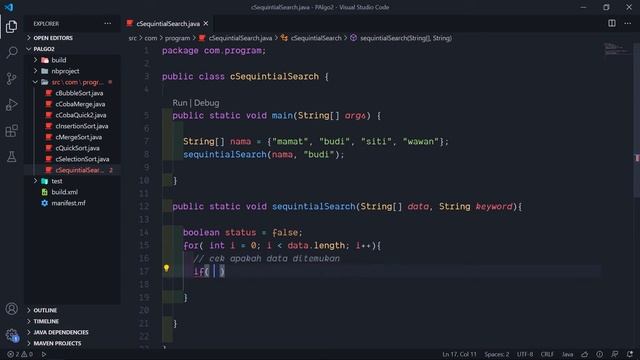Click the notifications bell icon
640x360 pixels.
click(x=630, y=354)
